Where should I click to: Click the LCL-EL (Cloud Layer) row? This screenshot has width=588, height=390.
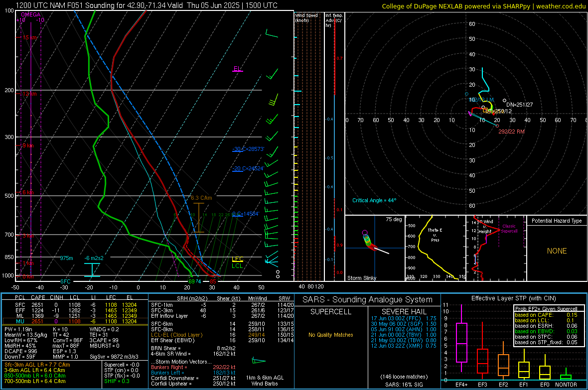tap(222, 335)
